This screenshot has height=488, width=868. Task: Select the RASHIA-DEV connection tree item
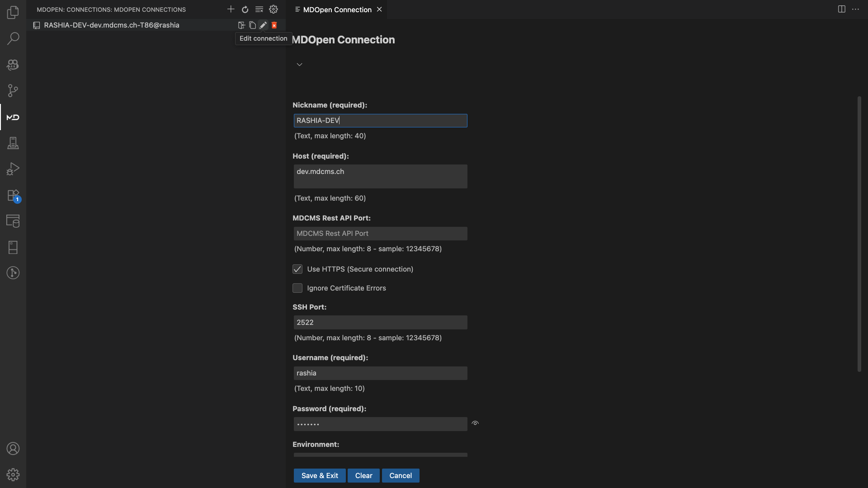click(112, 25)
